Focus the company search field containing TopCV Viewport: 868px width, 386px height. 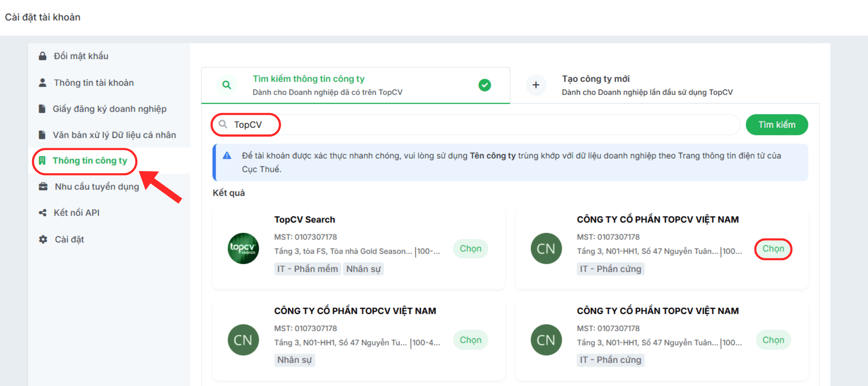click(476, 125)
